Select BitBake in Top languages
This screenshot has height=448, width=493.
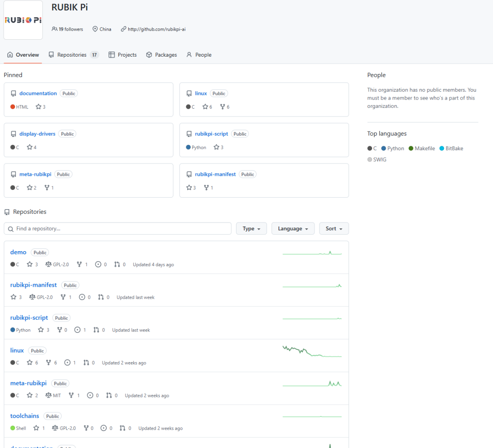pos(451,148)
